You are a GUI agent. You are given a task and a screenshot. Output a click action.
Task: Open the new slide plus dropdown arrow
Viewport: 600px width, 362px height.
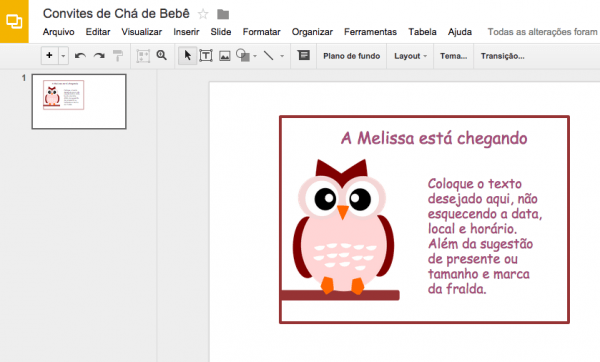point(64,56)
